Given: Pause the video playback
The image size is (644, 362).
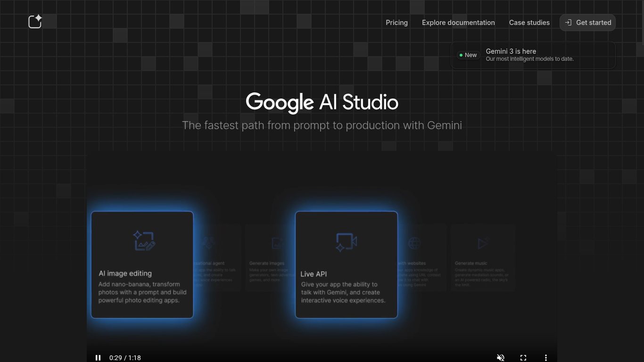Looking at the screenshot, I should point(98,358).
